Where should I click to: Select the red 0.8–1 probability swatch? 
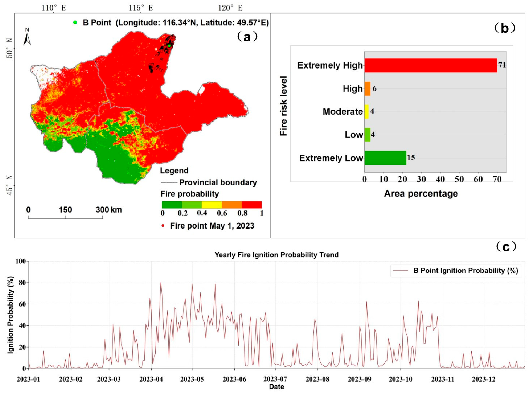[x=251, y=205]
